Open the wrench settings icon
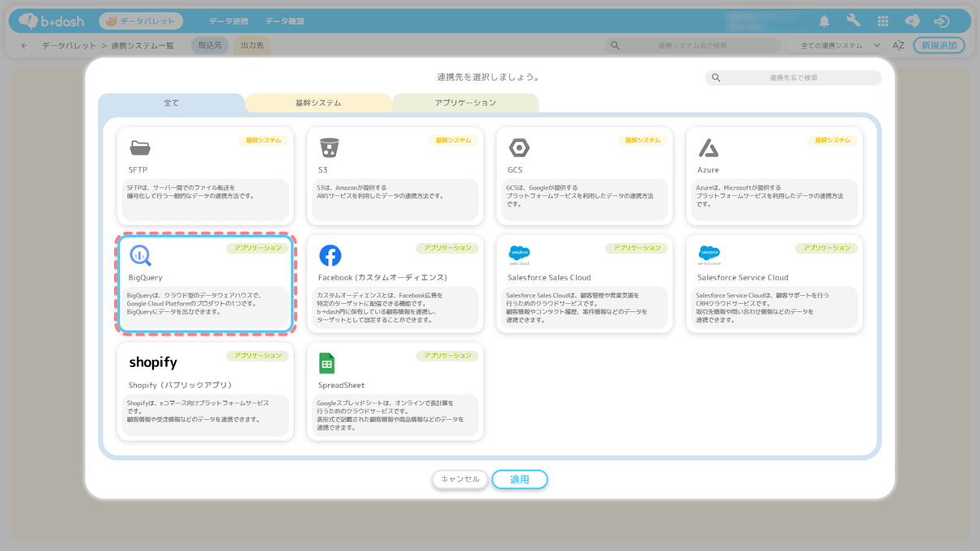The height and width of the screenshot is (551, 980). 854,21
